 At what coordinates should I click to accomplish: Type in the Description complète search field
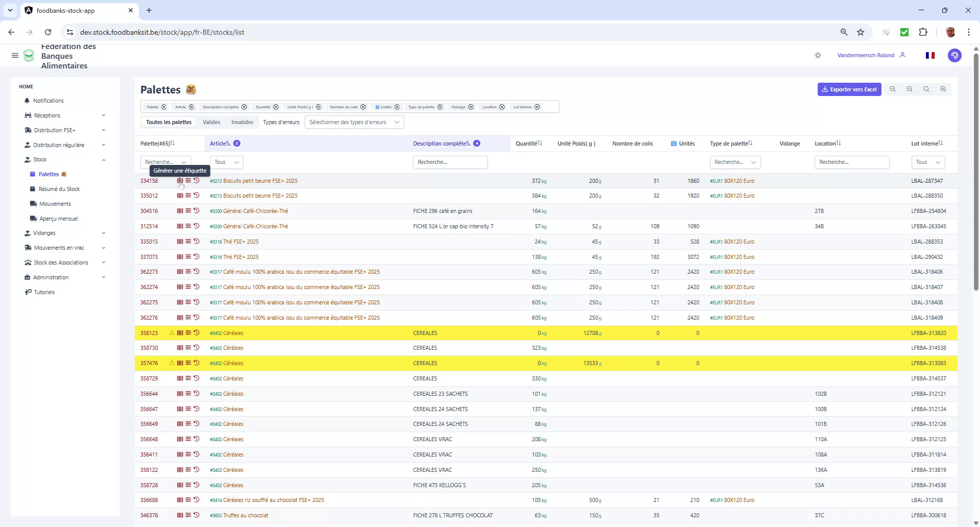[x=450, y=162]
